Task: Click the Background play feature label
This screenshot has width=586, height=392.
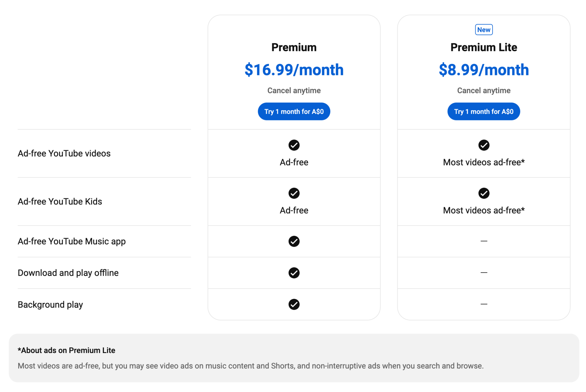Action: point(50,305)
